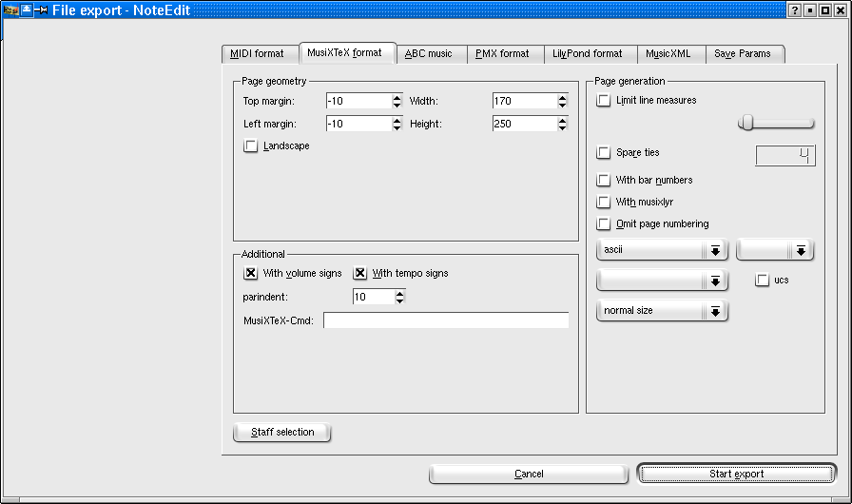Screen dimensions: 852x504
Task: Open the empty dropdown right of ascii
Action: click(x=775, y=250)
